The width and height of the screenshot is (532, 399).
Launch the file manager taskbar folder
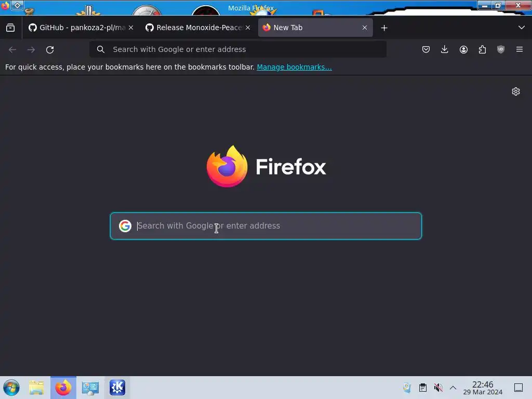click(36, 388)
